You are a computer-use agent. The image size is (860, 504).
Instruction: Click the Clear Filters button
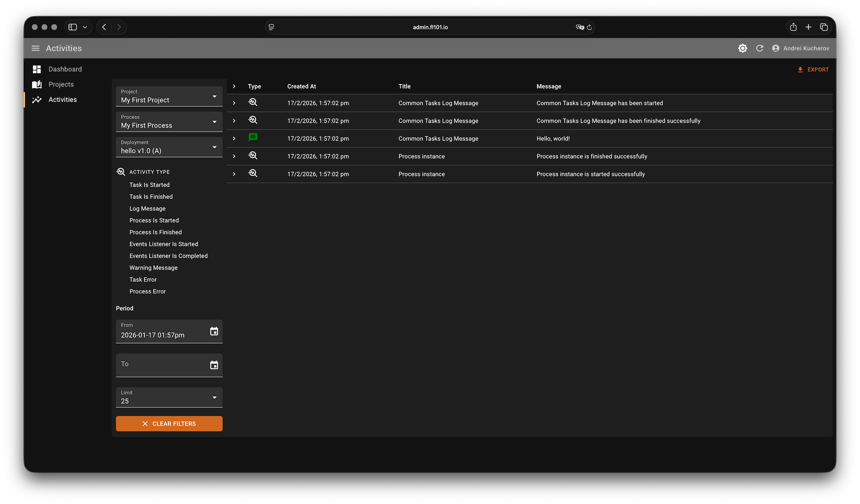[169, 424]
